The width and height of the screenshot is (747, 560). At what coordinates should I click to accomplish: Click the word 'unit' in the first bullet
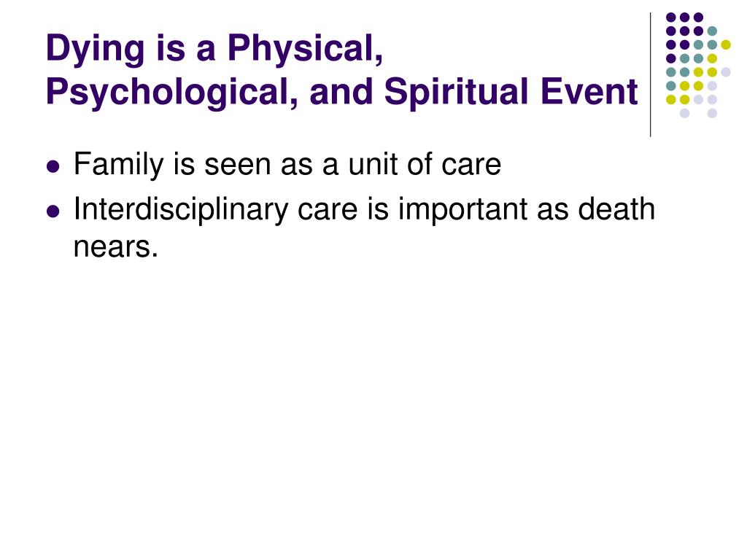(x=371, y=165)
